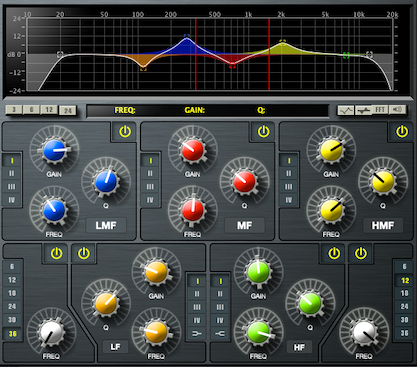Select type III for the LF band
This screenshot has height=367, width=417.
pyautogui.click(x=197, y=307)
